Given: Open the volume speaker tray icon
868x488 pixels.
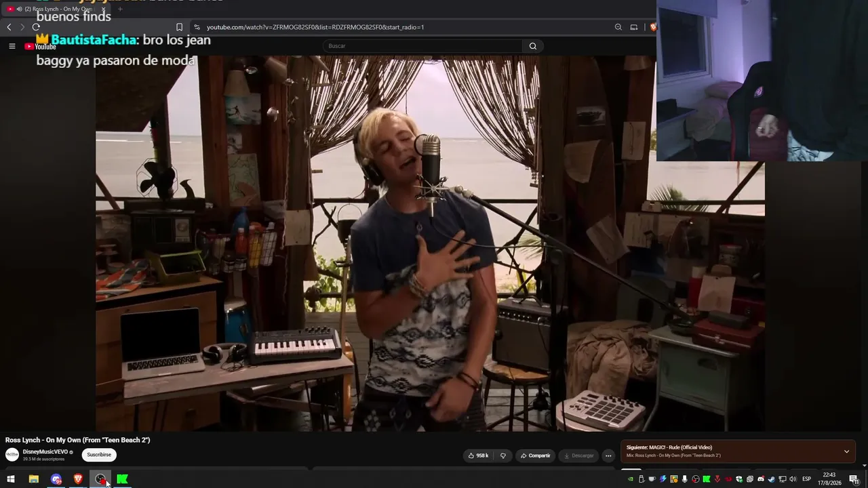Looking at the screenshot, I should pos(793,479).
